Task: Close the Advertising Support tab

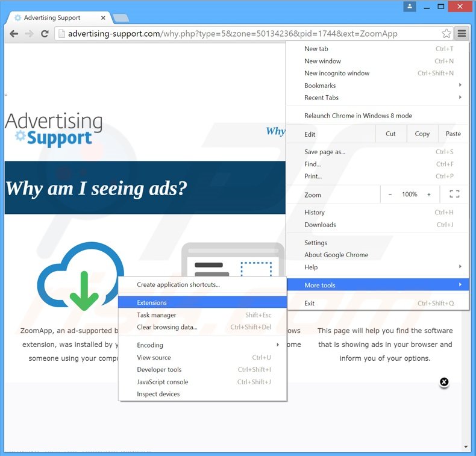Action: pyautogui.click(x=103, y=18)
